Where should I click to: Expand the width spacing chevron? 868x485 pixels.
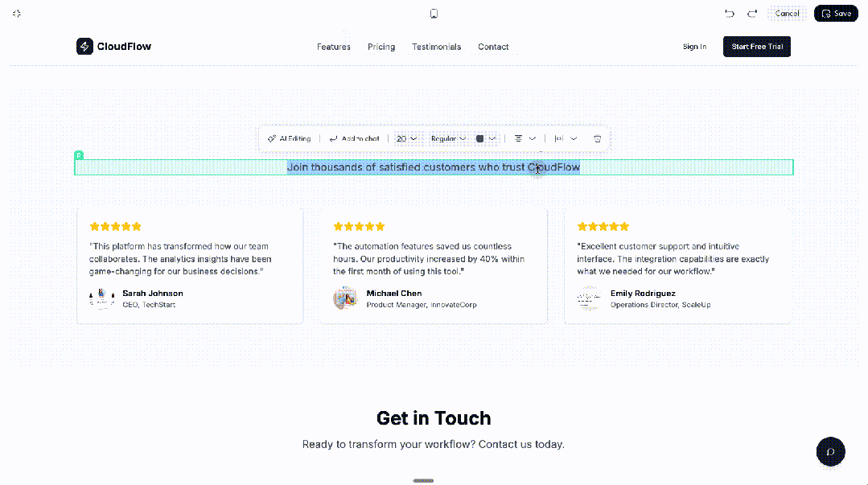click(x=574, y=138)
